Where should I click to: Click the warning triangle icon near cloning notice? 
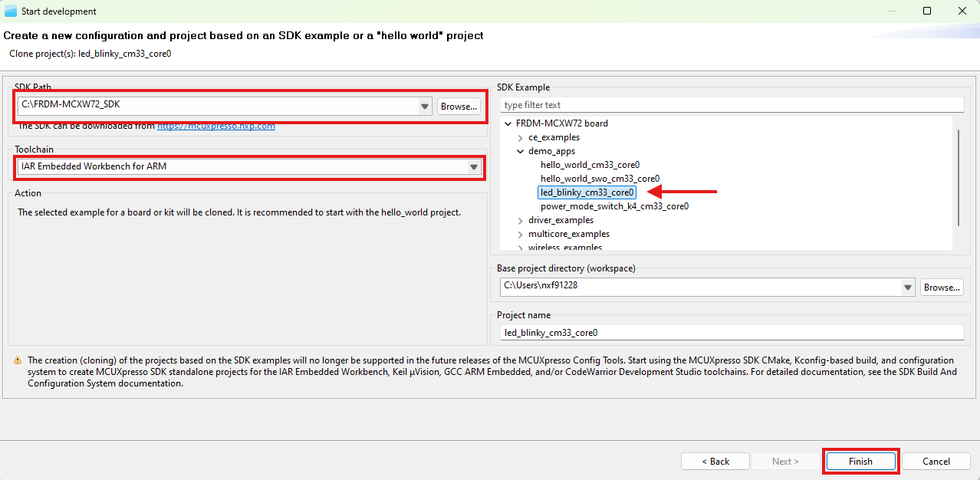16,360
